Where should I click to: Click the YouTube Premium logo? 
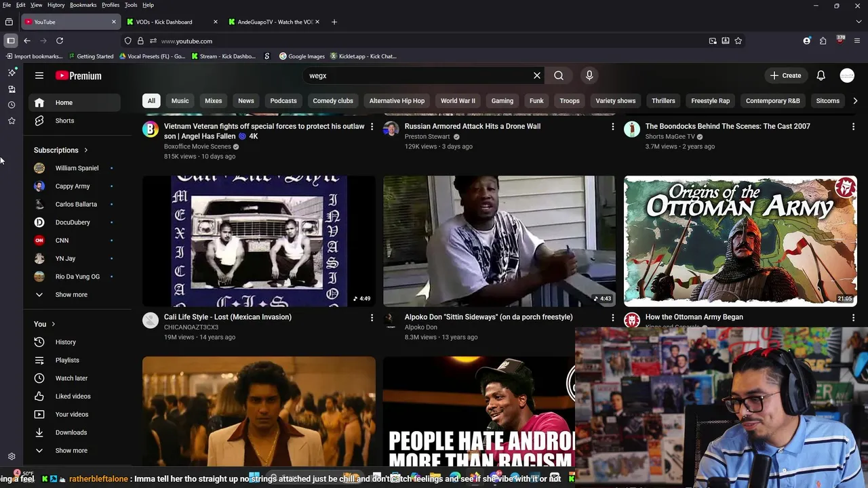point(79,76)
